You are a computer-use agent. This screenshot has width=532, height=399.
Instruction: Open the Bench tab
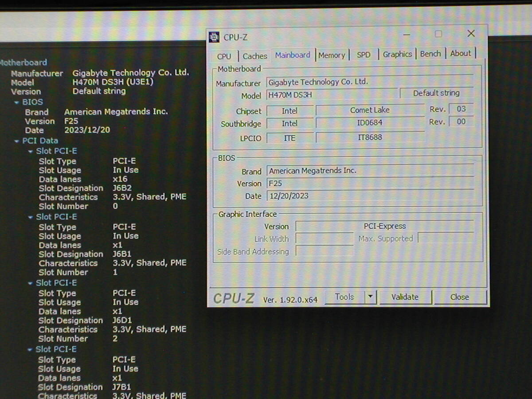coord(430,54)
